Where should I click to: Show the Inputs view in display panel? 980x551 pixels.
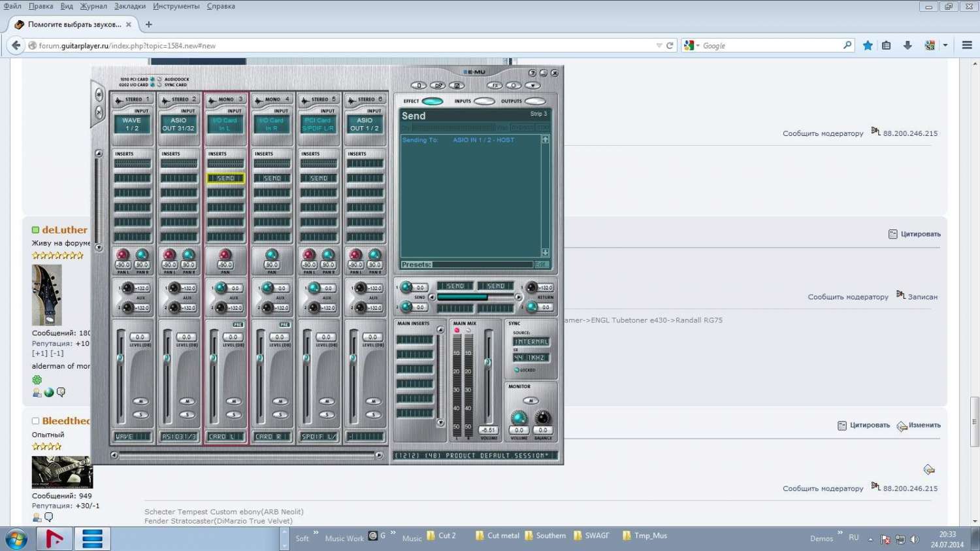tap(483, 101)
